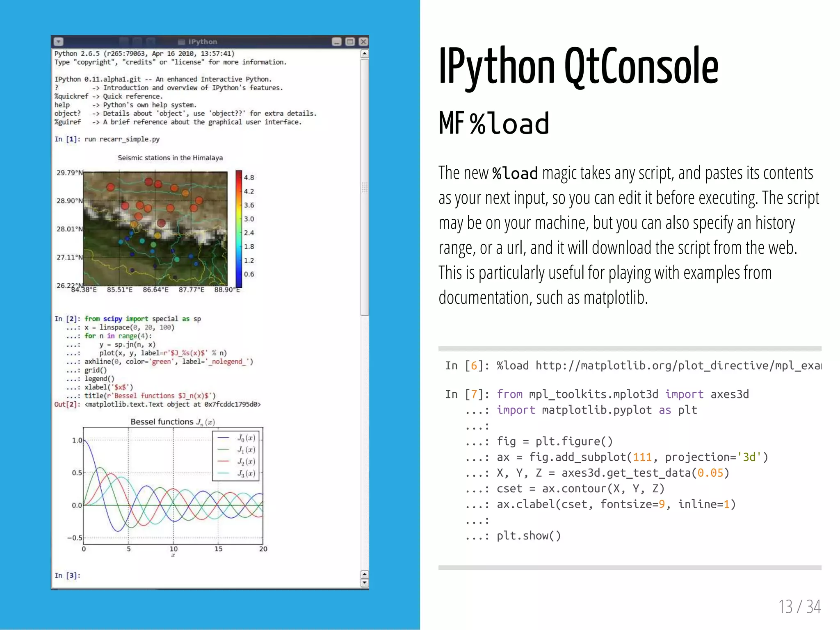Click the bottom-most scroll-down arrow of console
The height and width of the screenshot is (630, 840).
coord(364,583)
